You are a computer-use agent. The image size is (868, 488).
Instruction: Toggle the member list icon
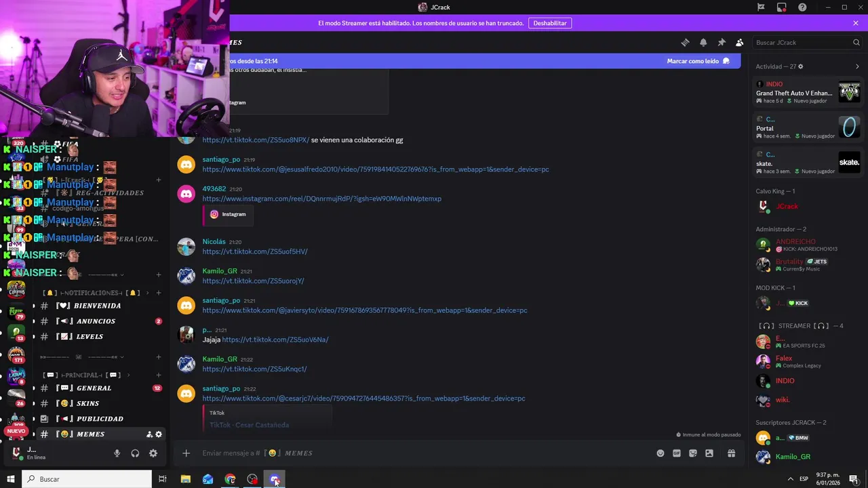coord(740,42)
